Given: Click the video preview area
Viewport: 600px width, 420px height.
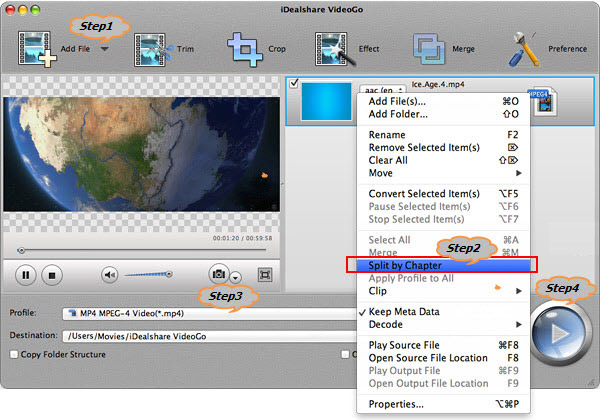Looking at the screenshot, I should pyautogui.click(x=142, y=154).
